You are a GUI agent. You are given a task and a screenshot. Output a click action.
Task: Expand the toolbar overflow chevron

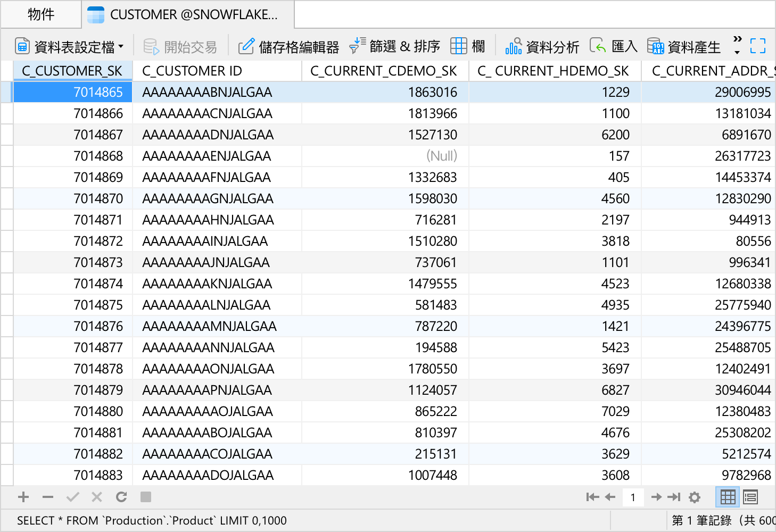[737, 46]
